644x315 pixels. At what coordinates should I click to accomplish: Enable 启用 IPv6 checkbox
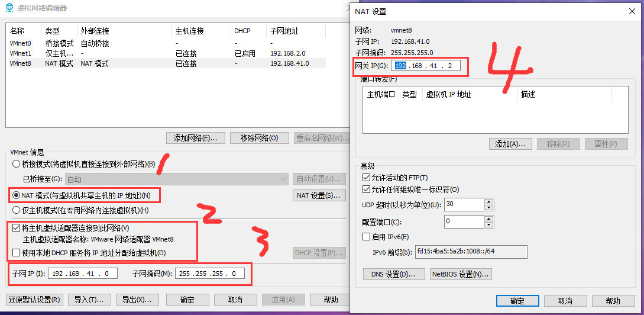366,237
